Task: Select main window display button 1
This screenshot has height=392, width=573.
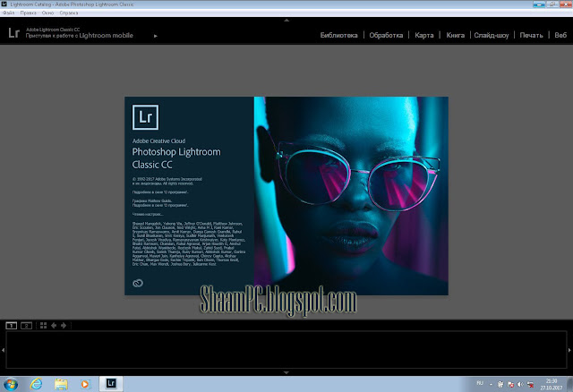Action: (12, 325)
